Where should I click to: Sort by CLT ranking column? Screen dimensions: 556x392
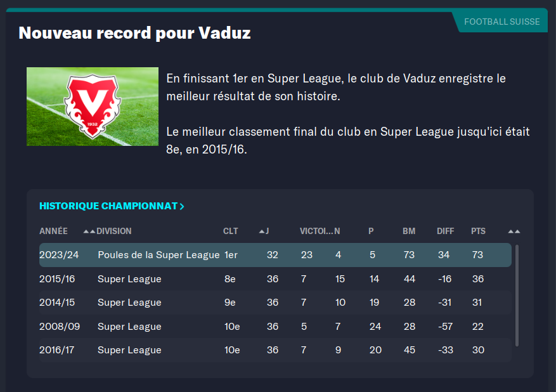tap(231, 231)
